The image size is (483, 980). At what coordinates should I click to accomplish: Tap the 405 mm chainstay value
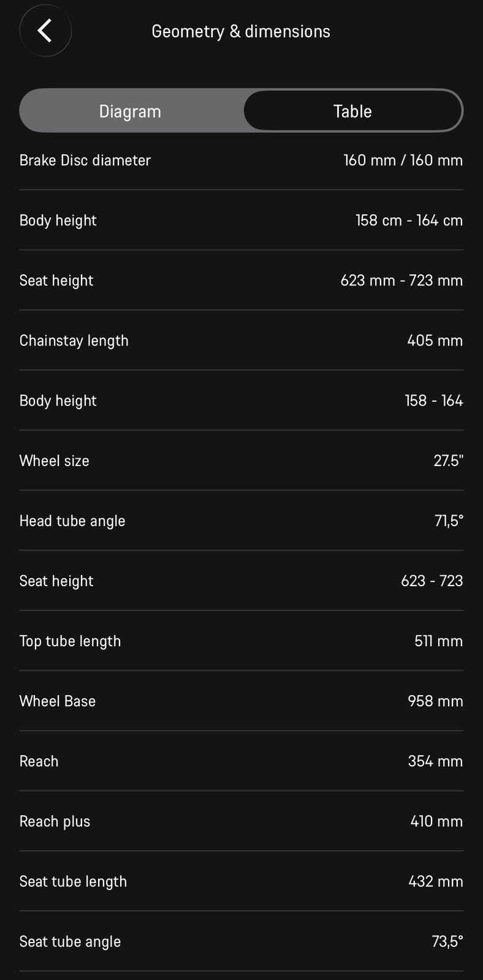pyautogui.click(x=435, y=341)
